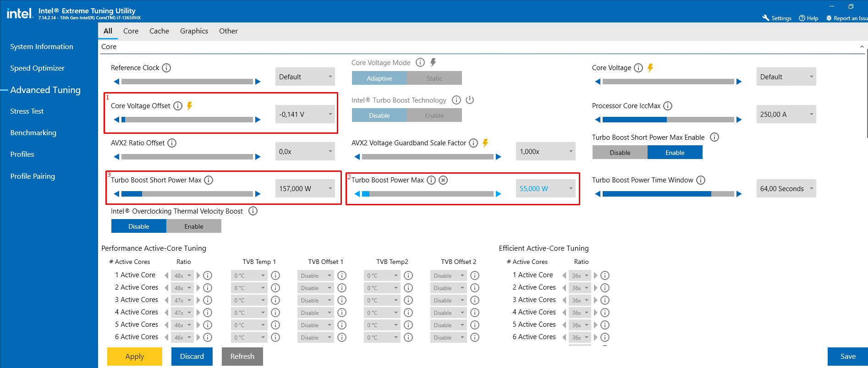
Task: Disable Turbo Boost Short Power Max
Action: point(620,153)
